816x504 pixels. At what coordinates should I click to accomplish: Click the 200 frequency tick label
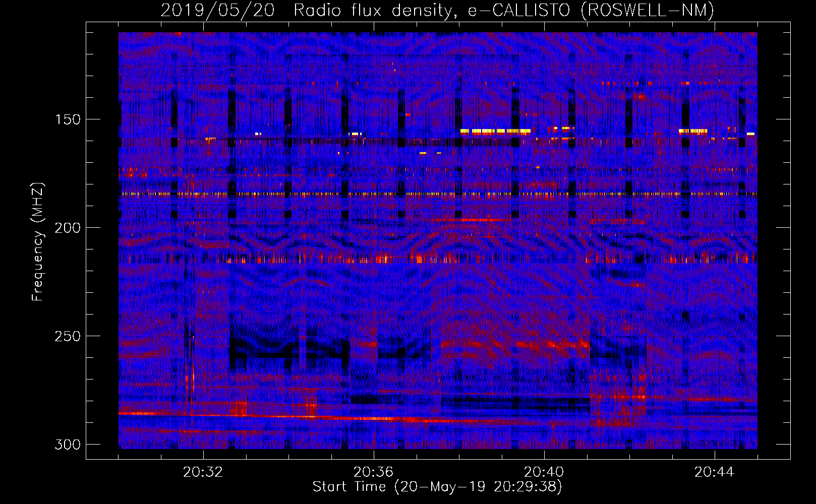68,228
